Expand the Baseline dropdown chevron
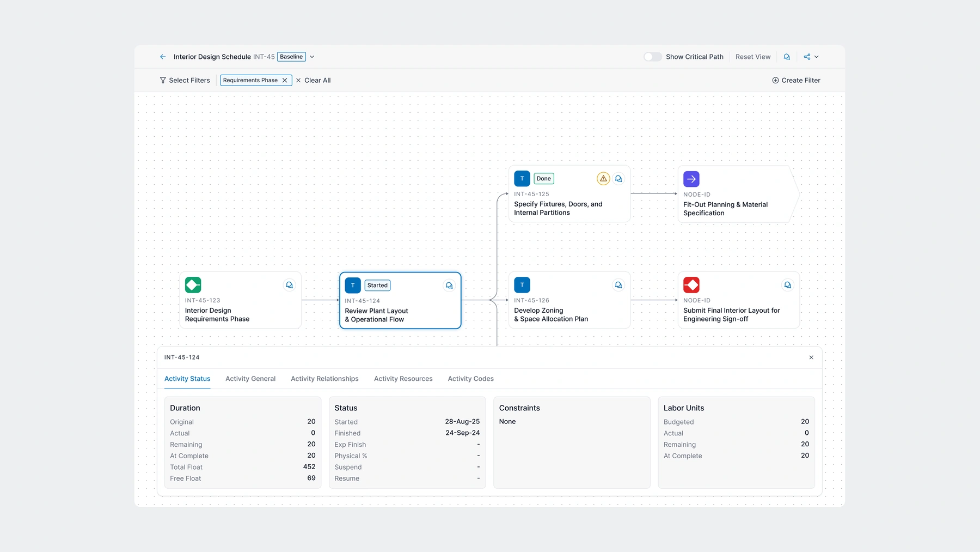This screenshot has width=980, height=552. click(x=312, y=57)
